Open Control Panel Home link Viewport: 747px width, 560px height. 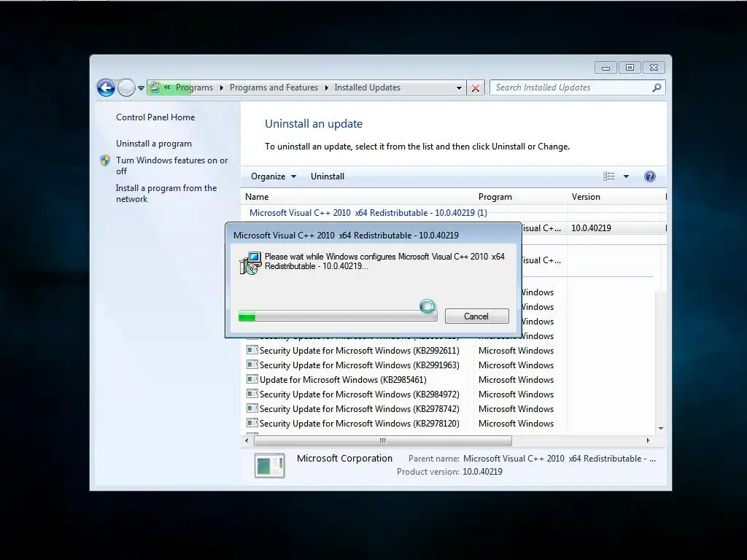[x=155, y=117]
